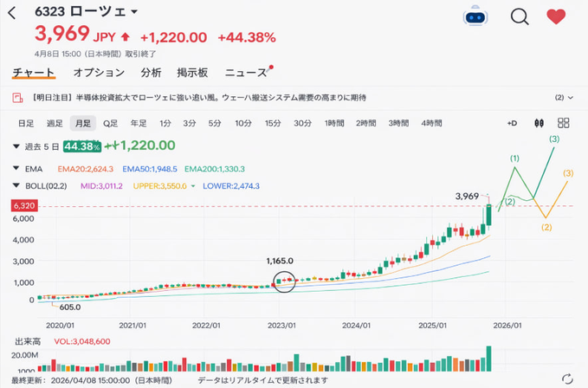Select the 30分 timeframe
The height and width of the screenshot is (388, 588).
302,123
